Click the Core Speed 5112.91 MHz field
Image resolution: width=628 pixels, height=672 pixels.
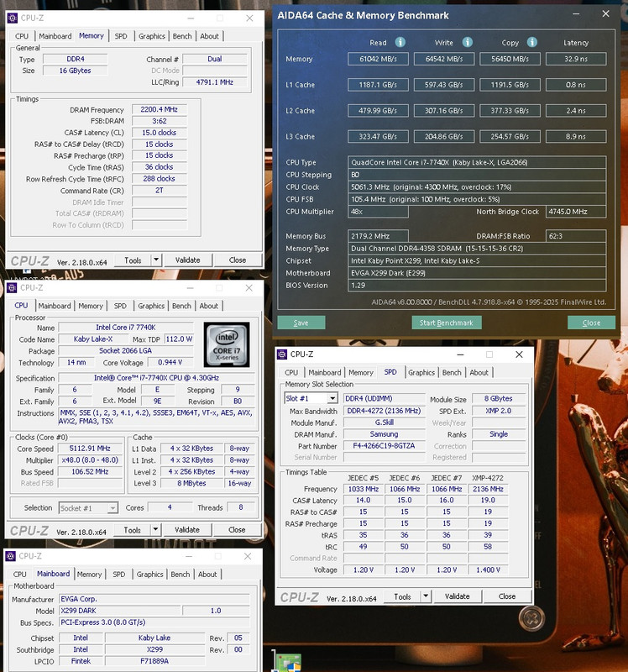[x=90, y=449]
